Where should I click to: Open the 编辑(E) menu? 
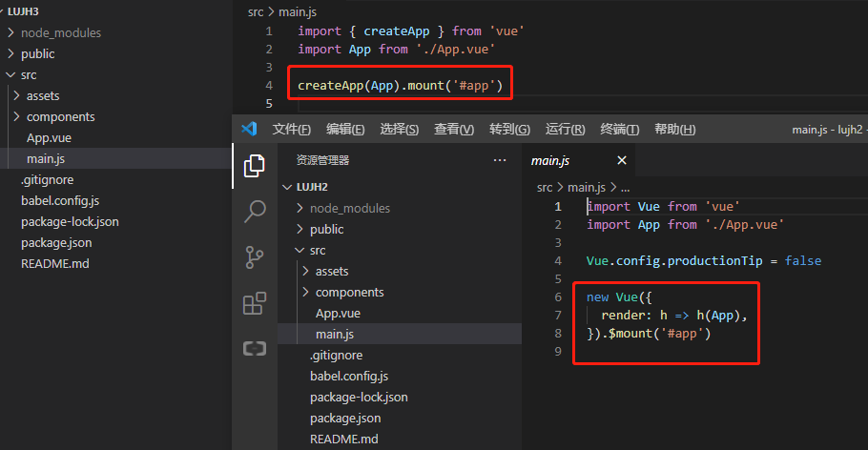click(x=345, y=130)
